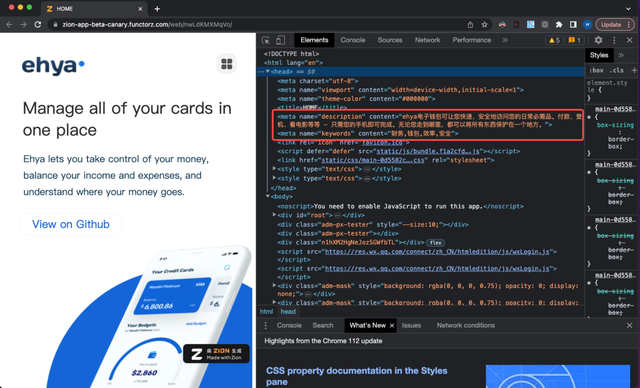The height and width of the screenshot is (388, 640).
Task: Click the warnings count badge
Action: pyautogui.click(x=554, y=40)
